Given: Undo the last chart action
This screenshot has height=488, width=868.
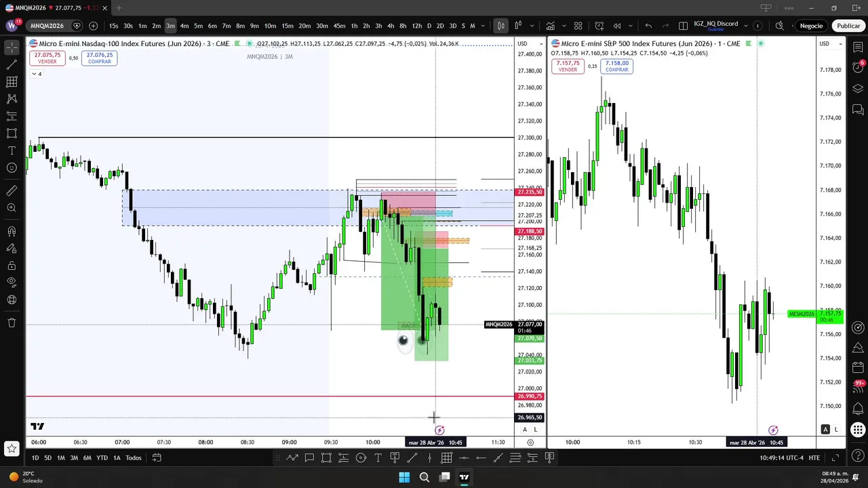Looking at the screenshot, I should [x=648, y=26].
